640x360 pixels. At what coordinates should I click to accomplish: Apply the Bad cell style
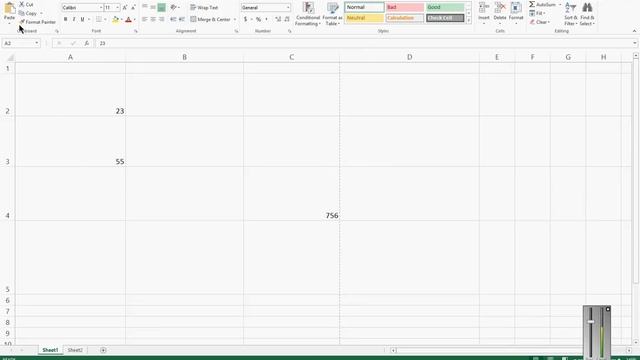point(404,7)
